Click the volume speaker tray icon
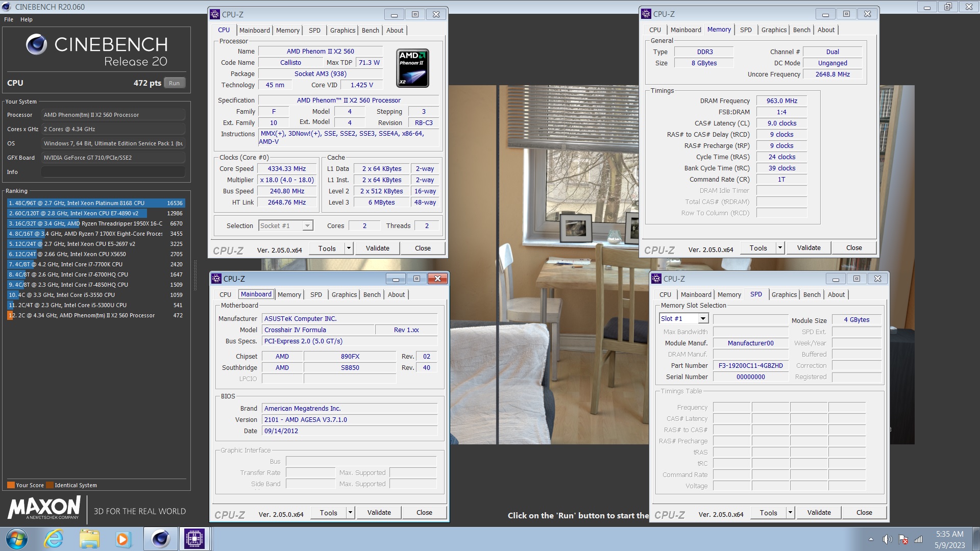This screenshot has width=980, height=551. click(x=888, y=539)
